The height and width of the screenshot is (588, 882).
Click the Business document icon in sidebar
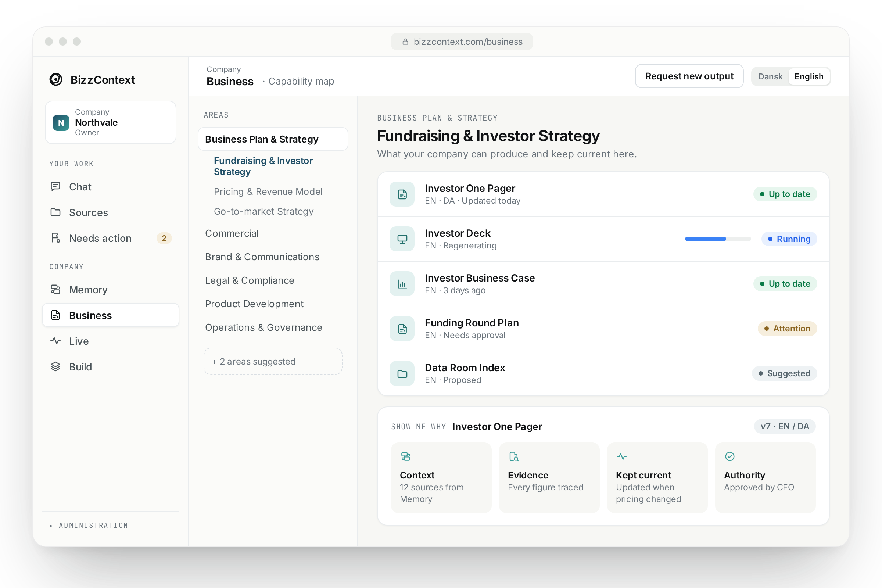(55, 315)
